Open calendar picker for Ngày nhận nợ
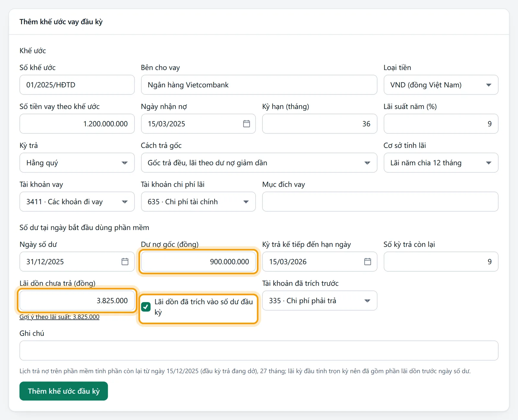518x420 pixels. 246,124
